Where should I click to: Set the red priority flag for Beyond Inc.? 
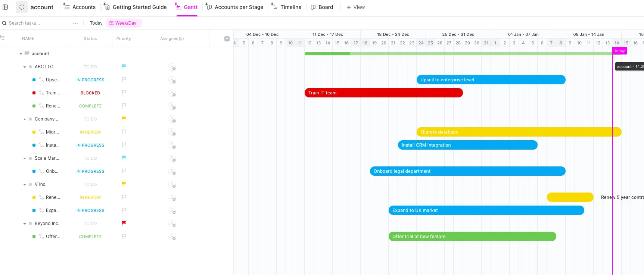[124, 223]
